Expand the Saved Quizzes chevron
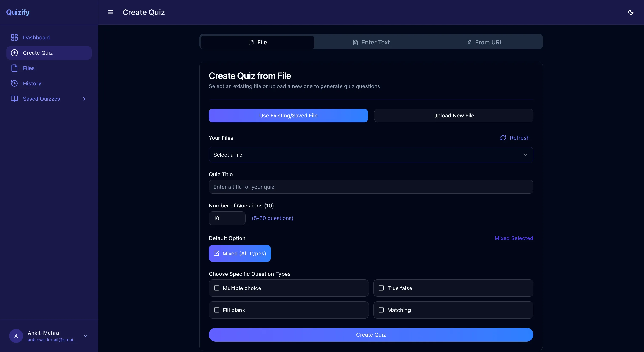The width and height of the screenshot is (644, 352). (84, 99)
